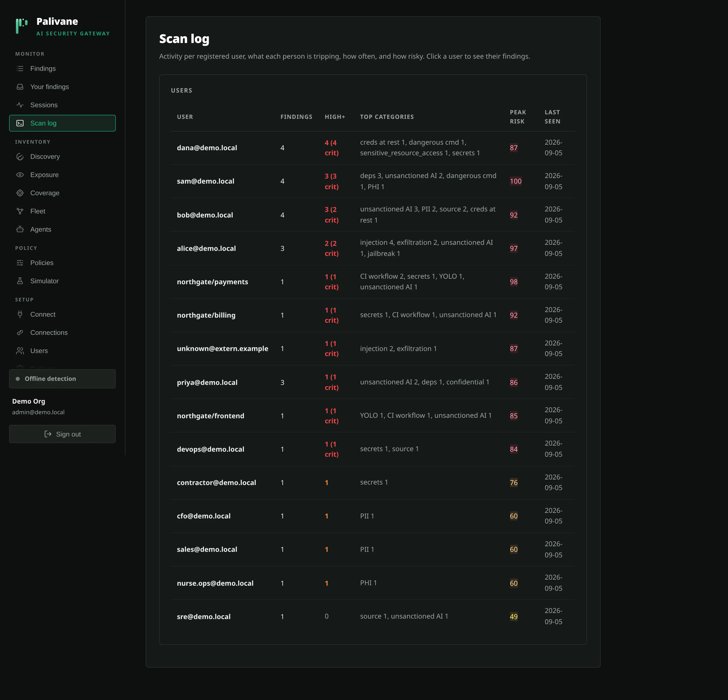Viewport: 728px width, 700px height.
Task: Click "secrets 1, source 1" categories
Action: pyautogui.click(x=389, y=449)
